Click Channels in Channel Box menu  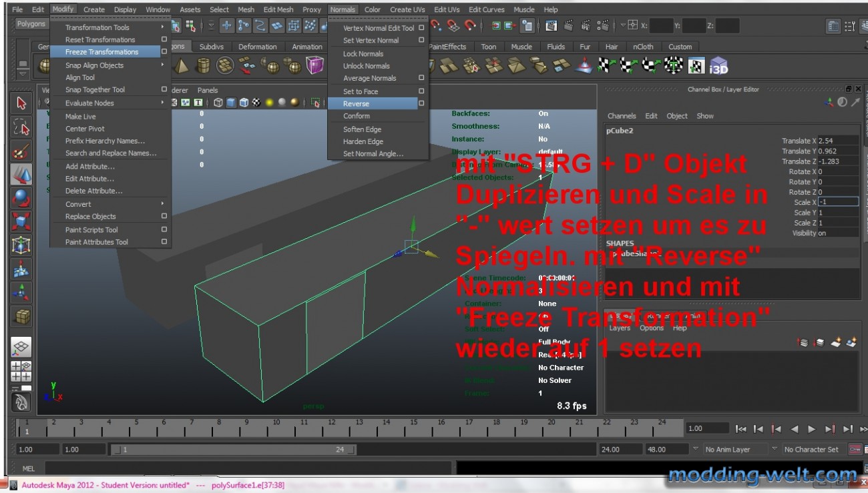click(622, 115)
